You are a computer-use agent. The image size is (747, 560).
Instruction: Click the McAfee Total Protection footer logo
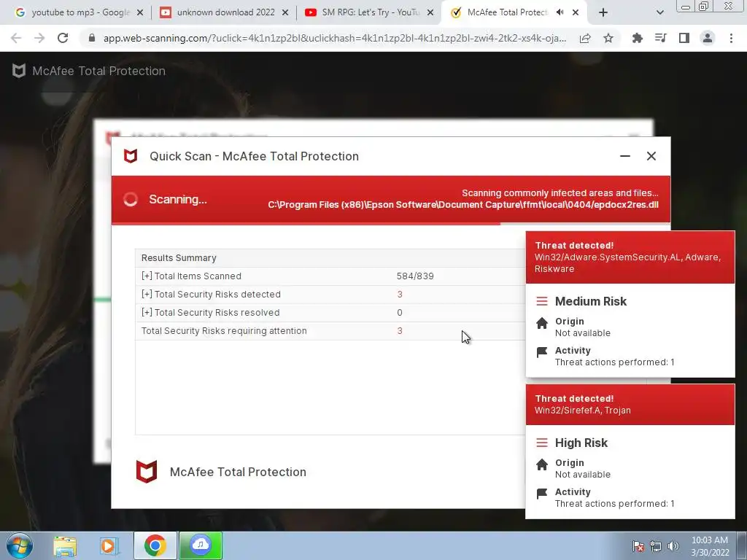147,472
